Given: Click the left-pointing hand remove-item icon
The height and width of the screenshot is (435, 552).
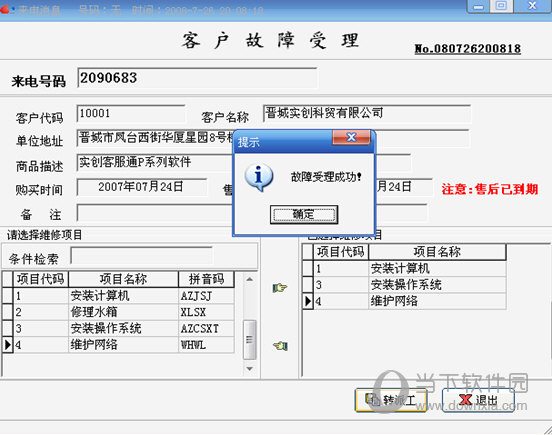Looking at the screenshot, I should 280,346.
